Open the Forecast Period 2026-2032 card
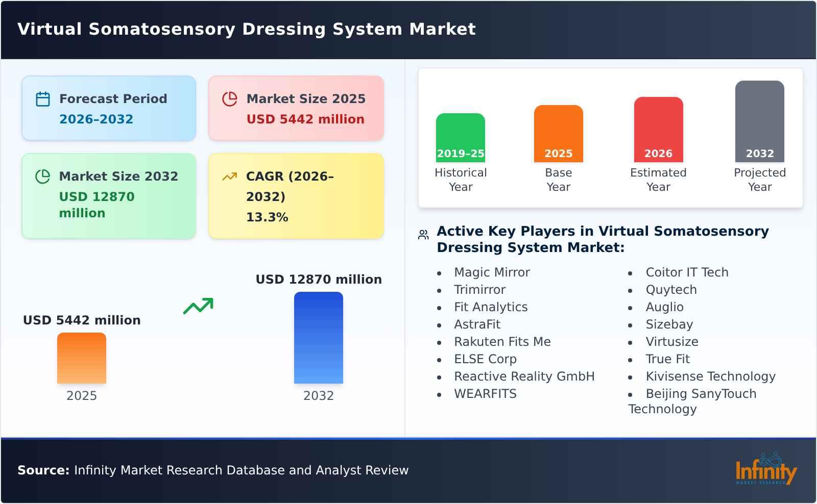The height and width of the screenshot is (504, 817). (108, 108)
